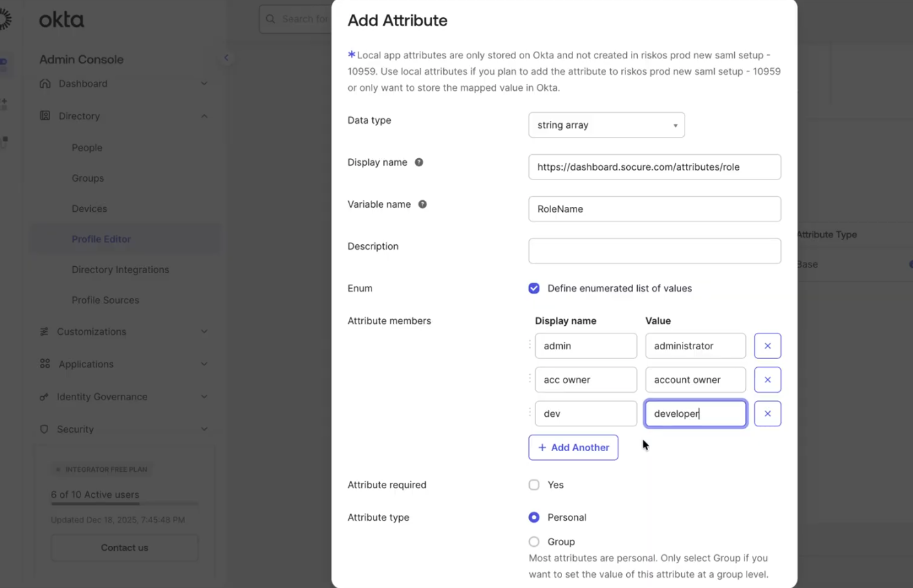Click the Display name help icon
913x588 pixels.
point(419,162)
